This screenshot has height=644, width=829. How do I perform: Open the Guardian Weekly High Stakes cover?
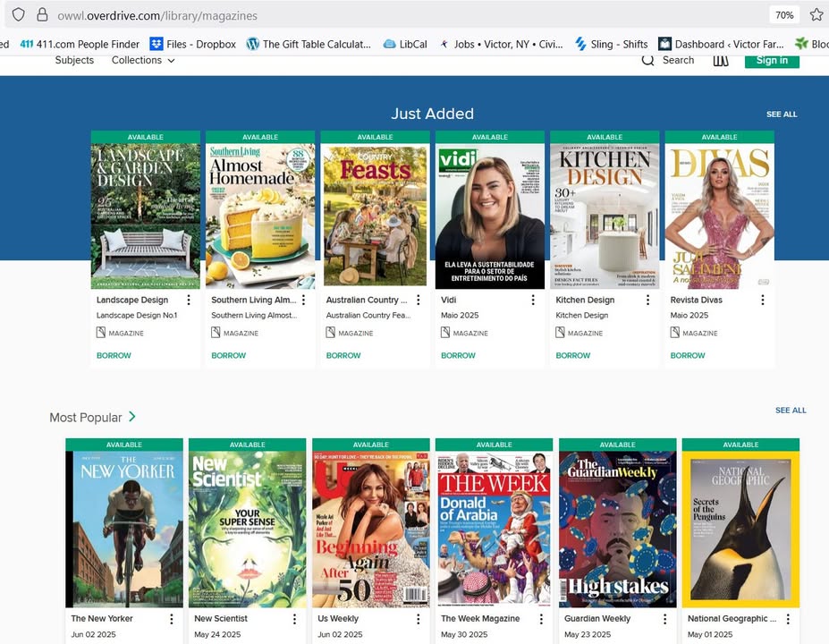[618, 530]
